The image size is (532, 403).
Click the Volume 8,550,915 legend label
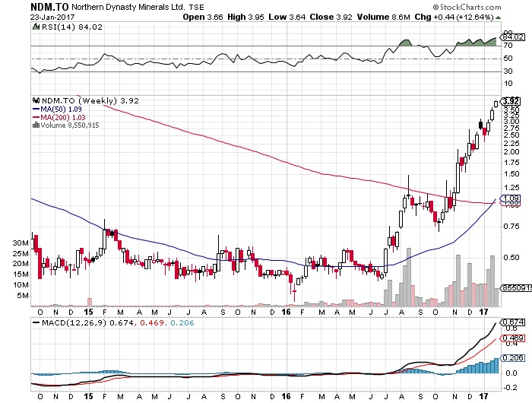click(70, 125)
